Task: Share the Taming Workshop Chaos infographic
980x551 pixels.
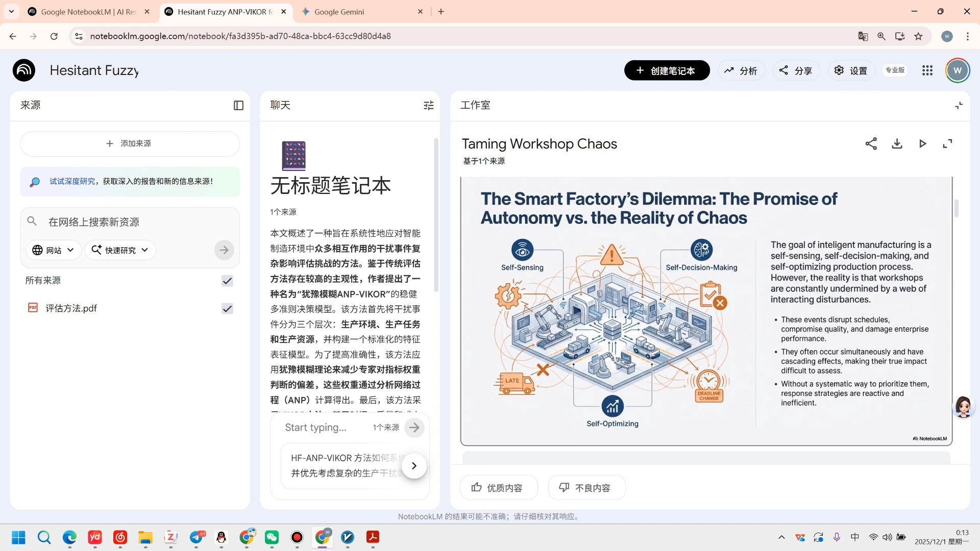Action: 871,144
